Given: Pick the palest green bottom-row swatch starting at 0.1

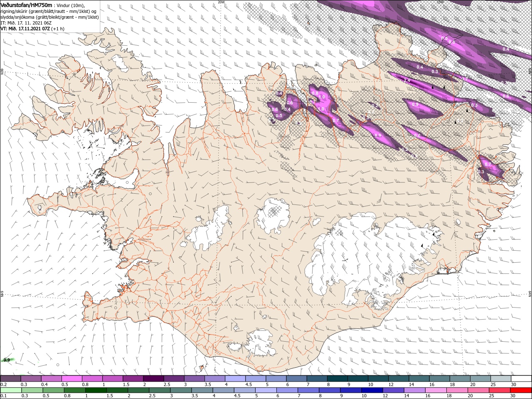Looking at the screenshot, I should point(11,390).
